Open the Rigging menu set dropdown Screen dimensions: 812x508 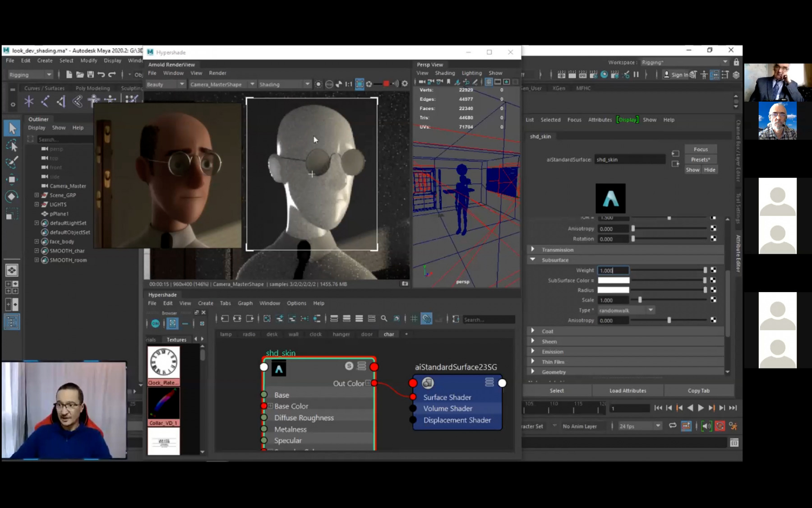[x=30, y=75]
